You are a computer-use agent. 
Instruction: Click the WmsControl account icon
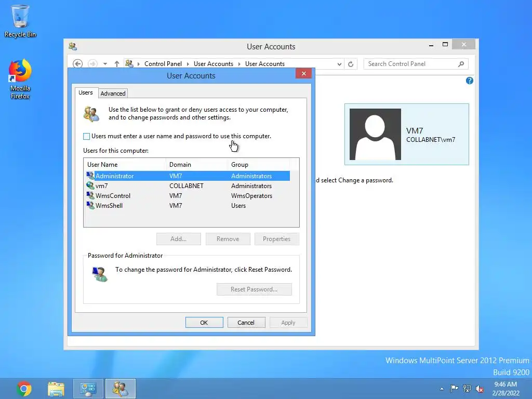90,195
